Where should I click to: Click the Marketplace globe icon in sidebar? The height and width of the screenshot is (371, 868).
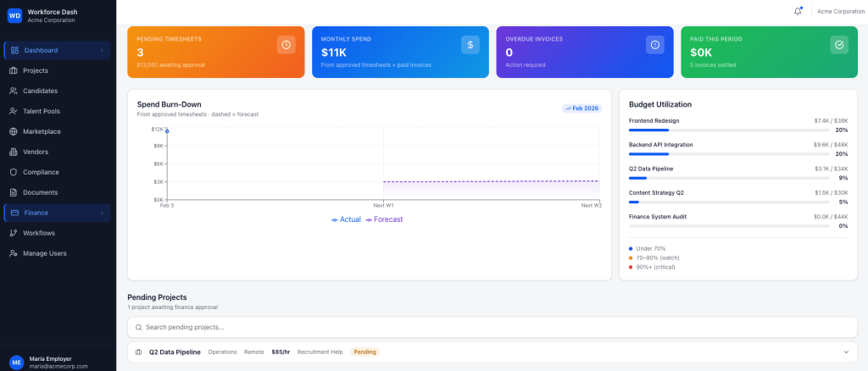[14, 131]
